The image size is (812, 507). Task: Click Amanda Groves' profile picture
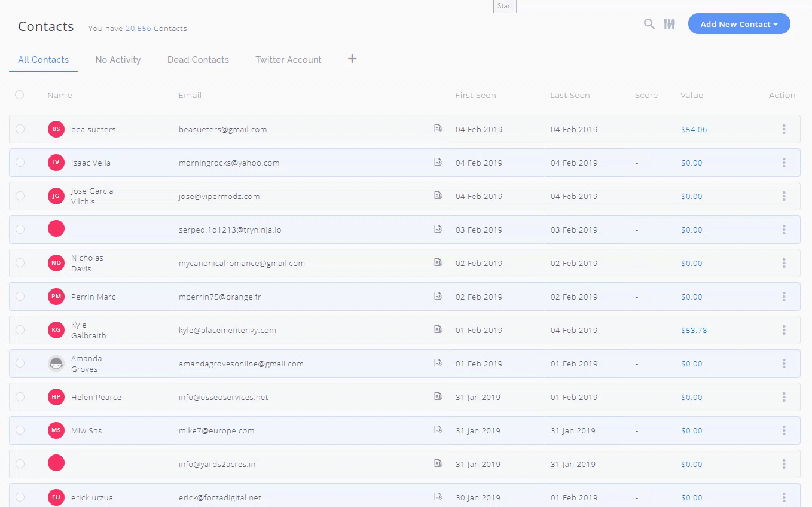pos(56,364)
